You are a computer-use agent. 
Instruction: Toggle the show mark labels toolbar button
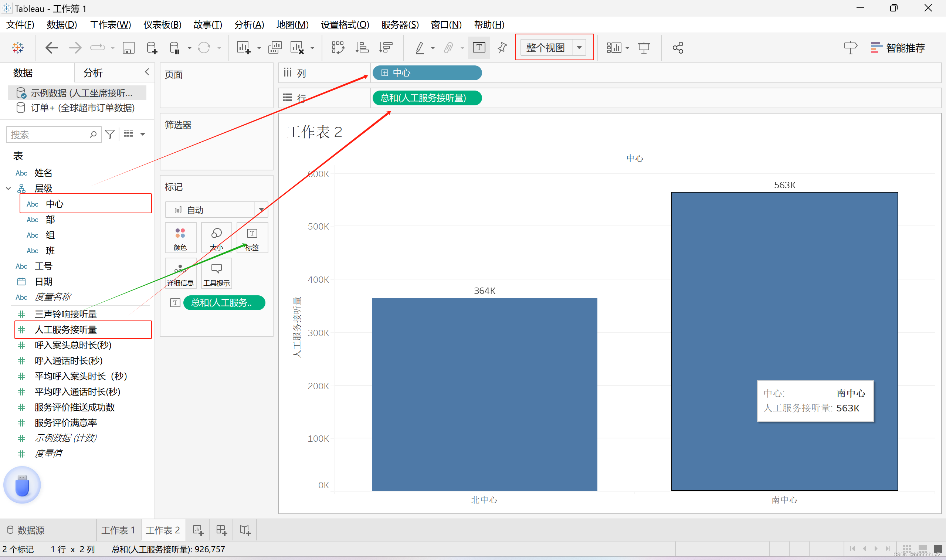tap(478, 48)
